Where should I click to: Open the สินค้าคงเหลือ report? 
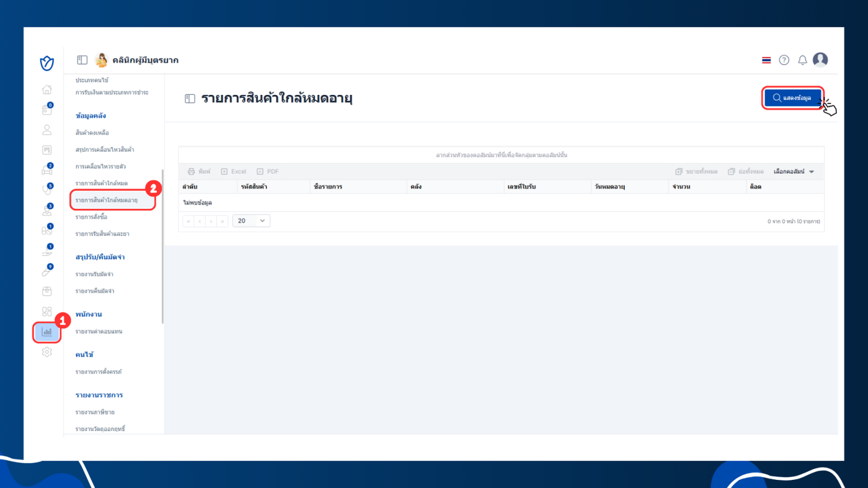click(92, 133)
